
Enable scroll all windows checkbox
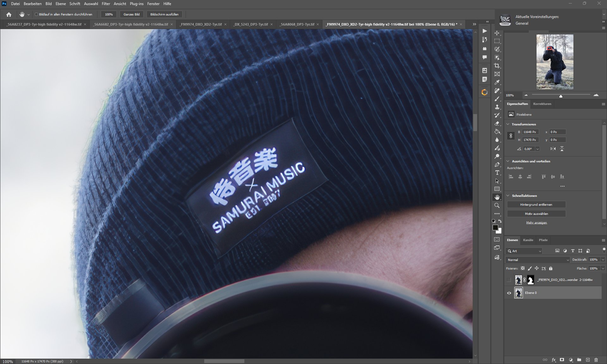click(36, 14)
